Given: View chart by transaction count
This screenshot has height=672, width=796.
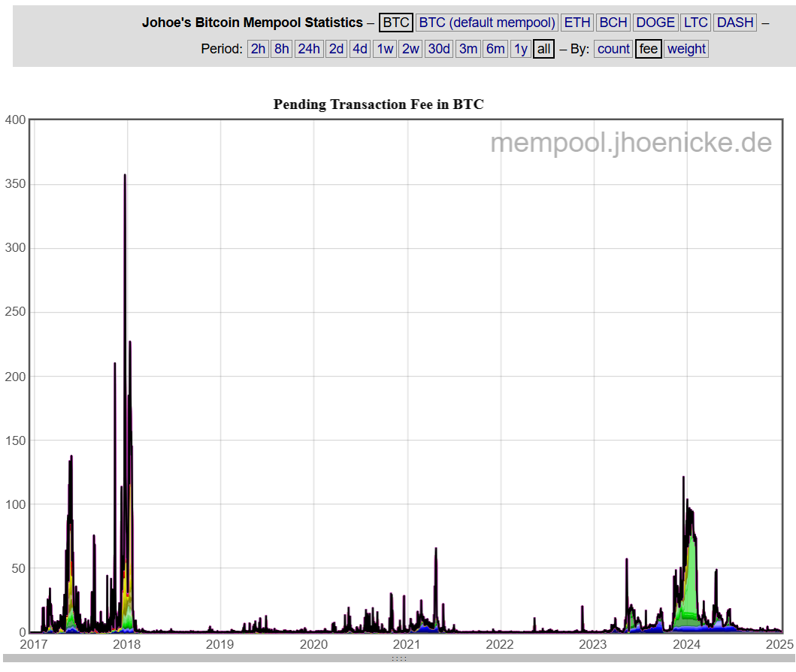Looking at the screenshot, I should click(613, 49).
